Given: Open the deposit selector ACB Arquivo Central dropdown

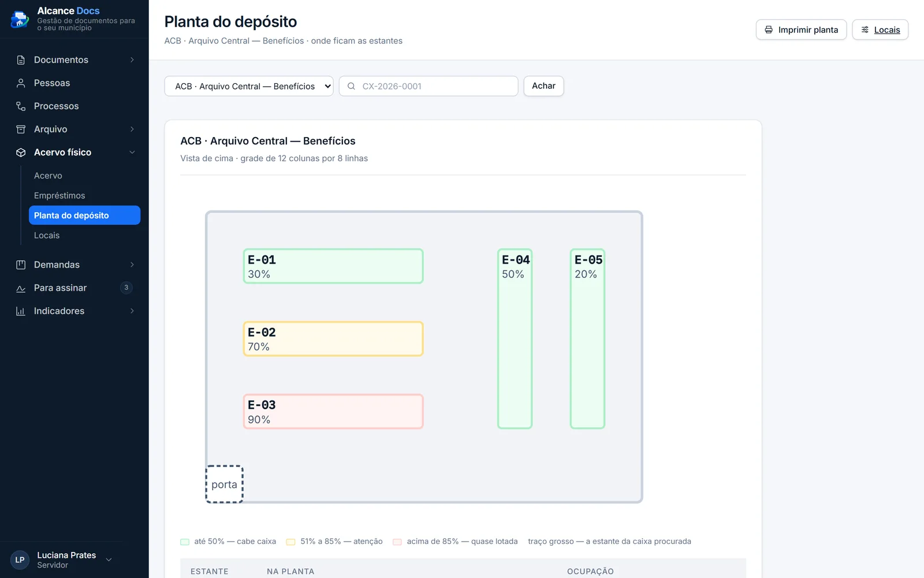Looking at the screenshot, I should click(x=249, y=86).
